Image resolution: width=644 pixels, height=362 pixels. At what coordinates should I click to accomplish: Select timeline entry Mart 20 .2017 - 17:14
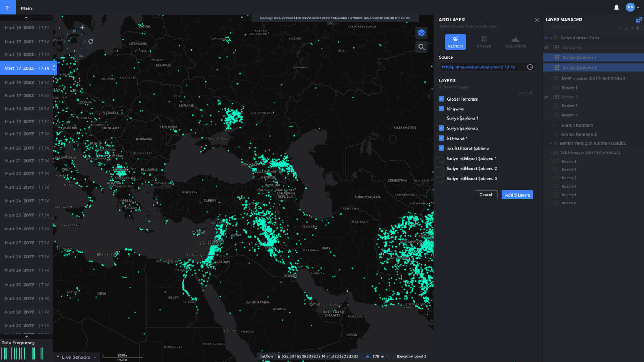click(27, 148)
